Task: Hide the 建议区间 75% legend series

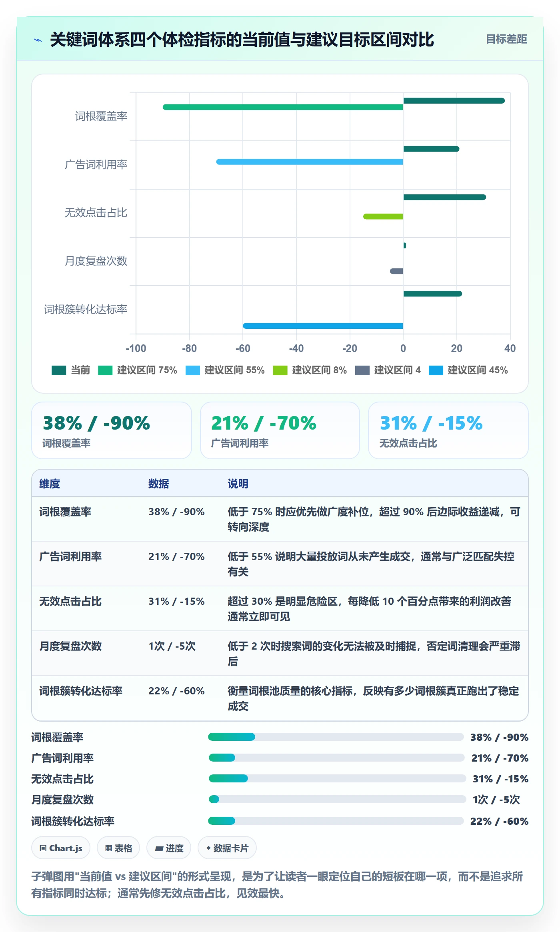Action: (x=138, y=370)
